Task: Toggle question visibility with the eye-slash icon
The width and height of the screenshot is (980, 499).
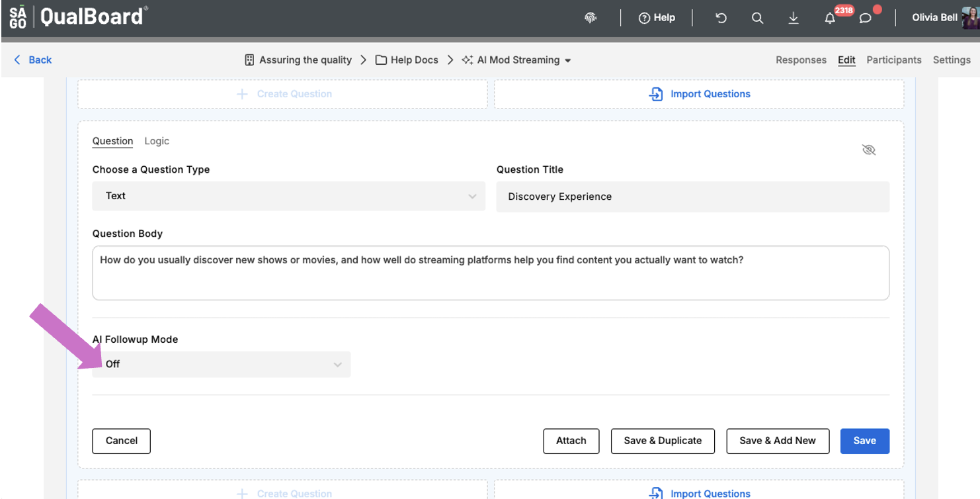Action: click(869, 150)
